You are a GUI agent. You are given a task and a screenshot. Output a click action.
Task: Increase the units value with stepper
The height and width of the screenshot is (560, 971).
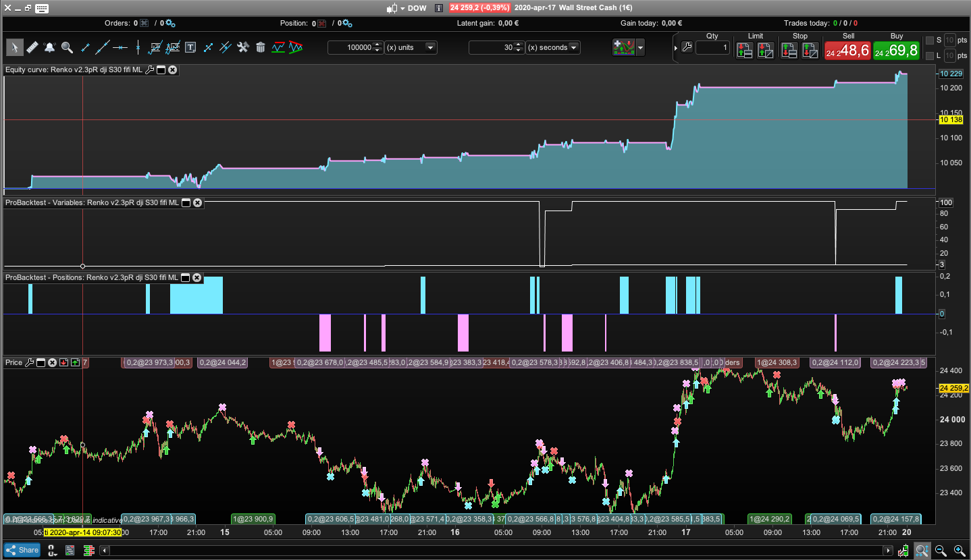point(378,45)
